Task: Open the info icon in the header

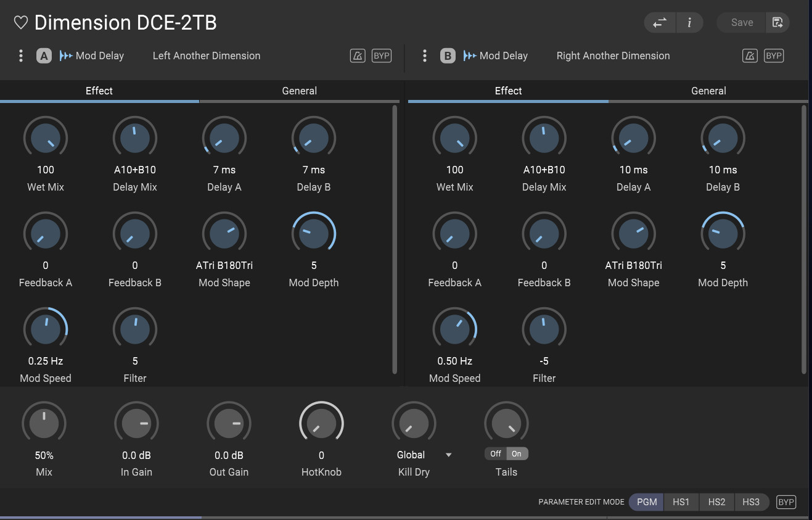Action: [x=689, y=23]
